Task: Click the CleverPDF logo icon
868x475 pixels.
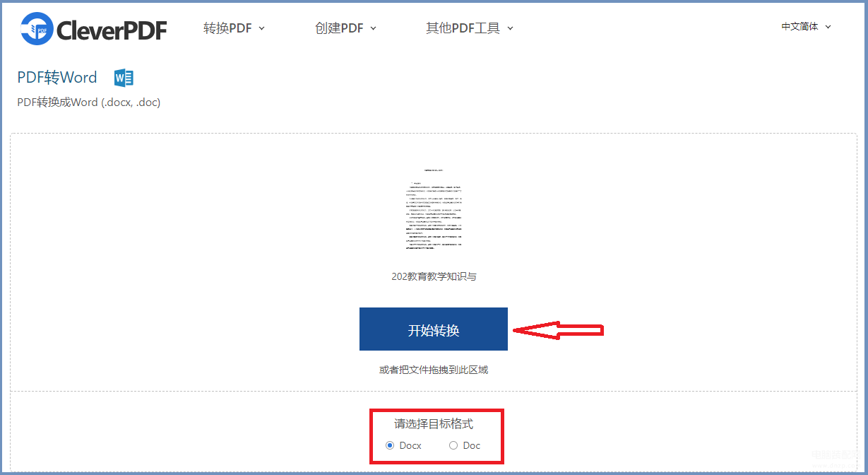Action: click(37, 28)
